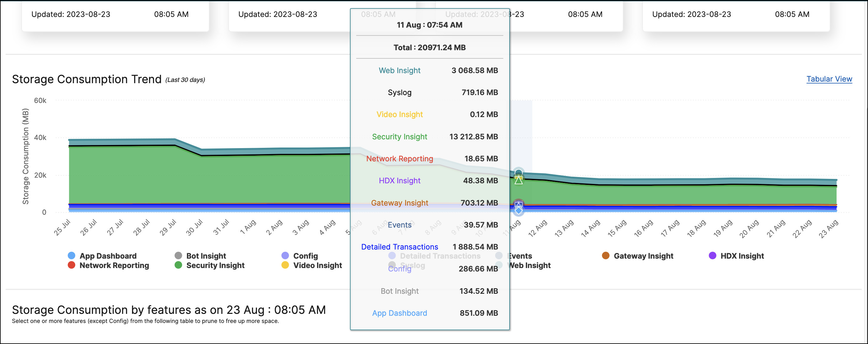Image resolution: width=868 pixels, height=344 pixels.
Task: Click the 40k y-axis label
Action: click(40, 137)
